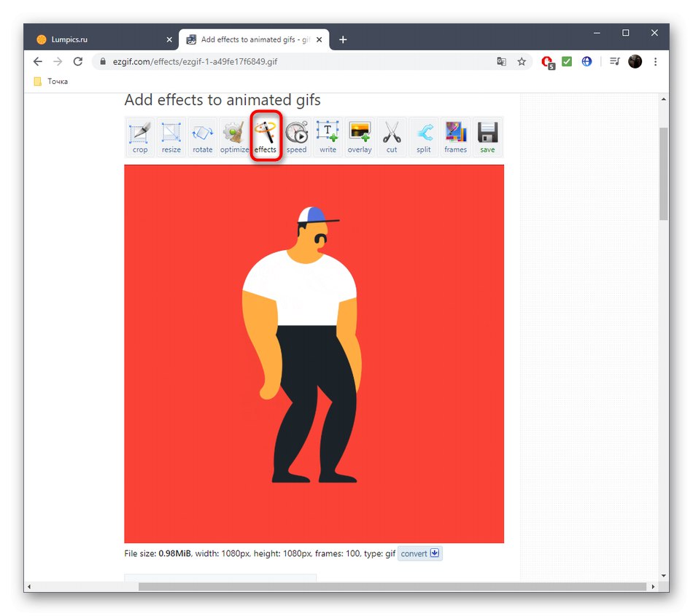
Task: Select the crop tool on the ezgif toolbar
Action: coord(139,137)
